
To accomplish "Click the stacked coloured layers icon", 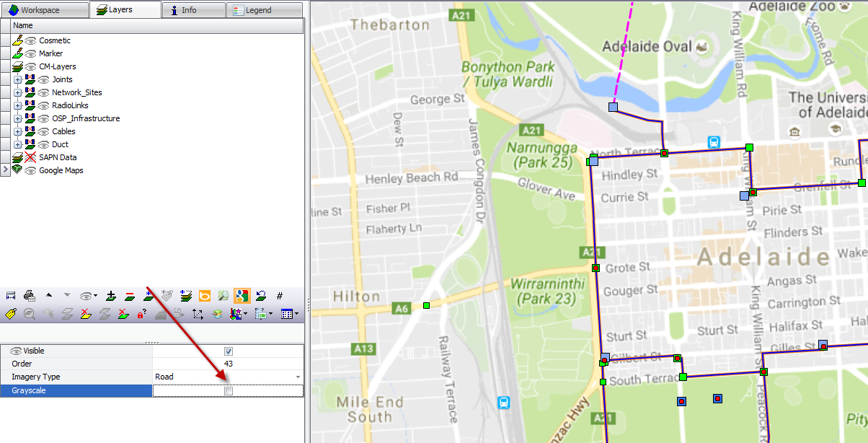I will click(x=217, y=314).
